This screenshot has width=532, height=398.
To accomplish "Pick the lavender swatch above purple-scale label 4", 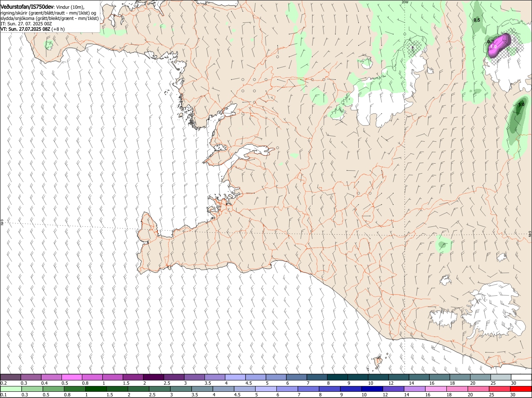I will pos(235,377).
